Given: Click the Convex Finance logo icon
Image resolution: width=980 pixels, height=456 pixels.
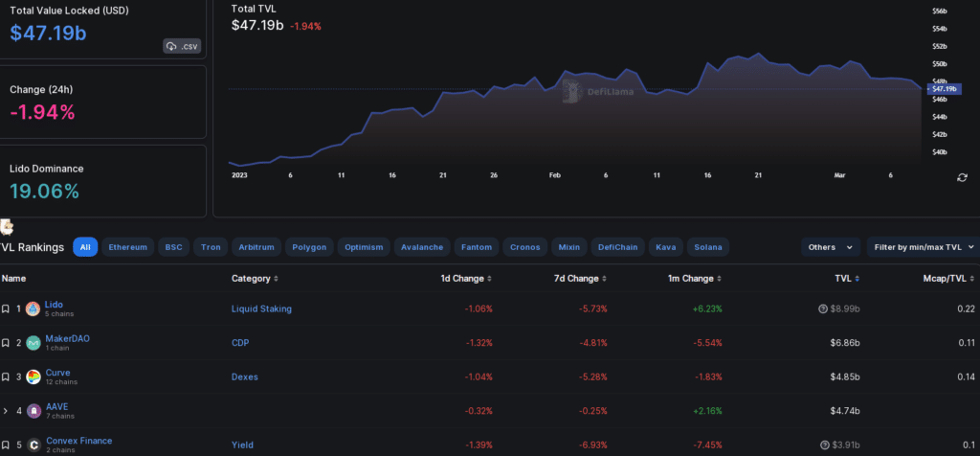Looking at the screenshot, I should coord(33,445).
